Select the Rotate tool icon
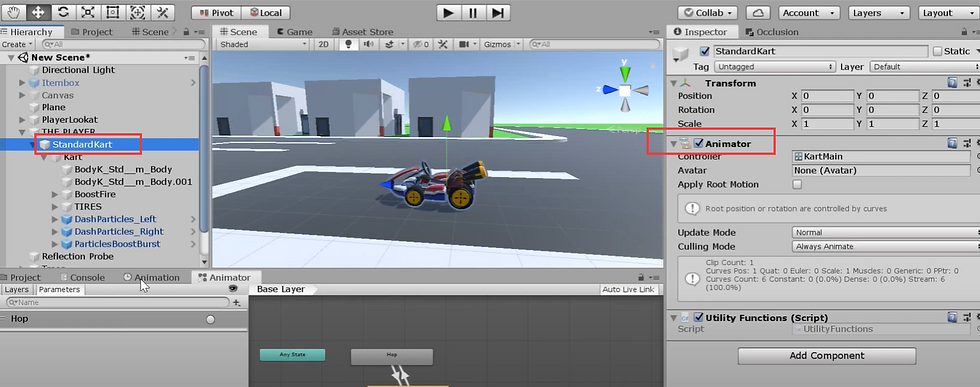 (x=62, y=12)
